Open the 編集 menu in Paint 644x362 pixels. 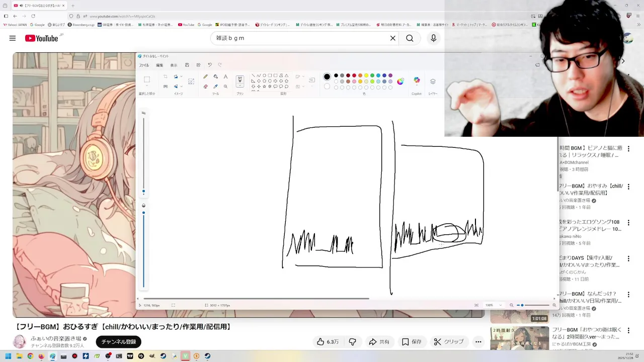pyautogui.click(x=159, y=65)
